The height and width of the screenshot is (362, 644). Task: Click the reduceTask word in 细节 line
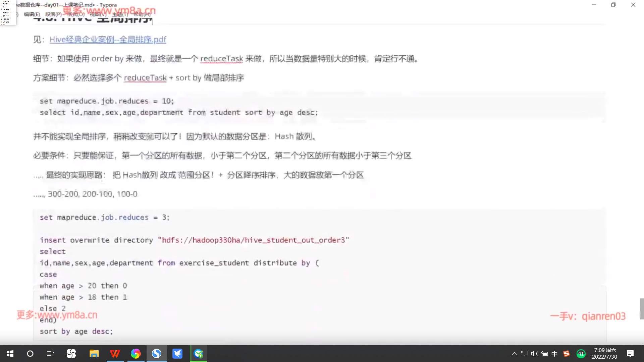coord(221,59)
